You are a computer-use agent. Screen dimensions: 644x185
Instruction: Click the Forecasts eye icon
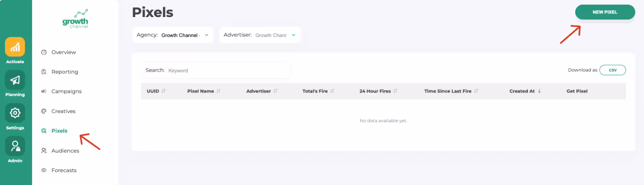pos(44,170)
